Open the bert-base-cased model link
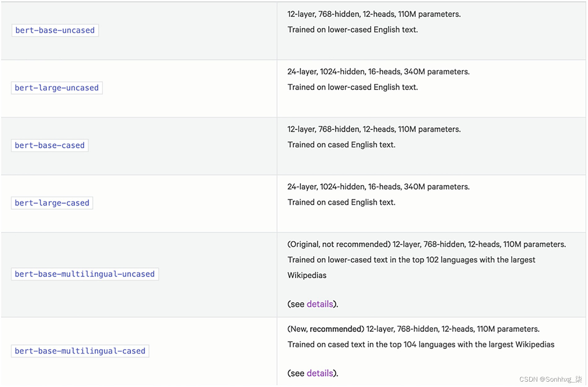The width and height of the screenshot is (588, 387). point(50,145)
